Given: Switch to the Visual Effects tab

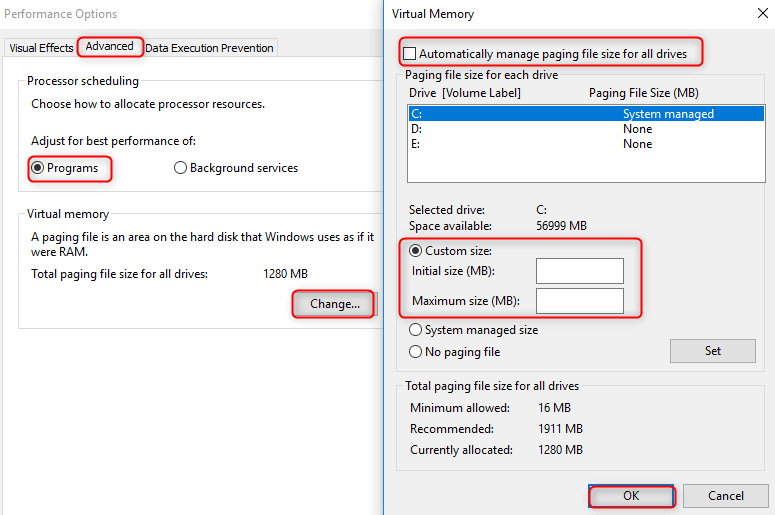Looking at the screenshot, I should click(x=41, y=48).
